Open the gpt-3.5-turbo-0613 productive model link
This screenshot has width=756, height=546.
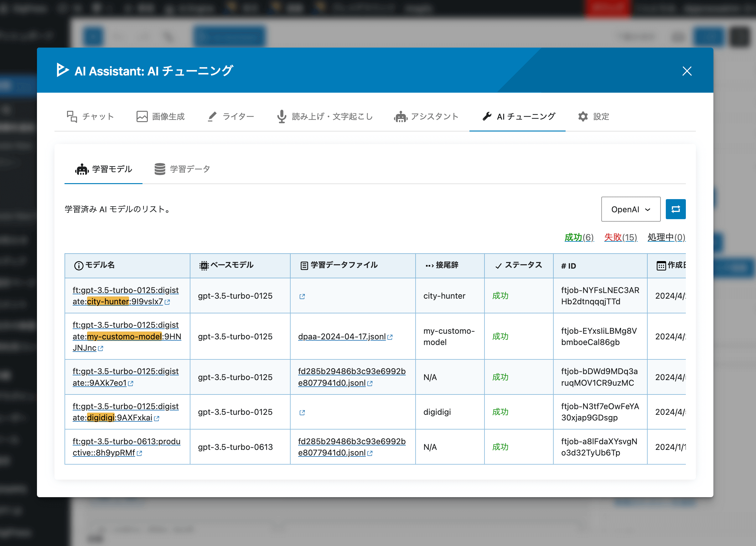(126, 447)
